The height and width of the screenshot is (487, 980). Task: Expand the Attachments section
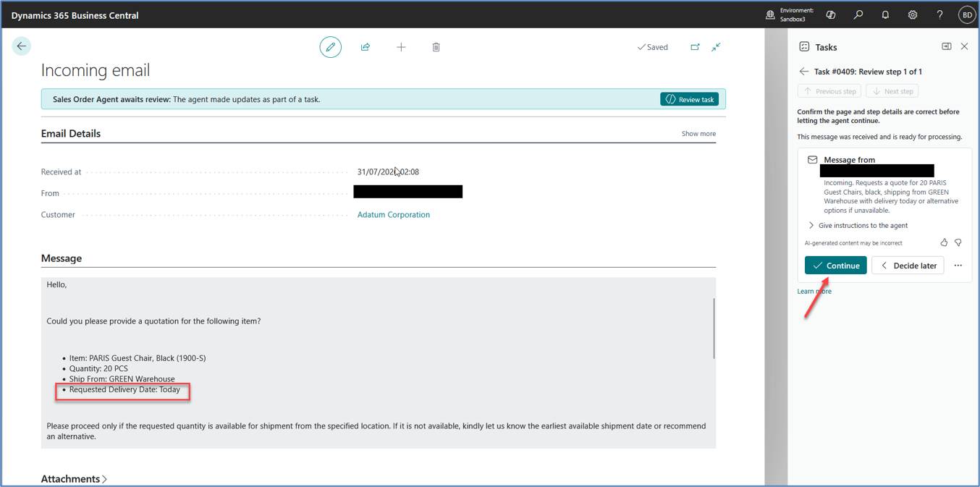pos(74,479)
